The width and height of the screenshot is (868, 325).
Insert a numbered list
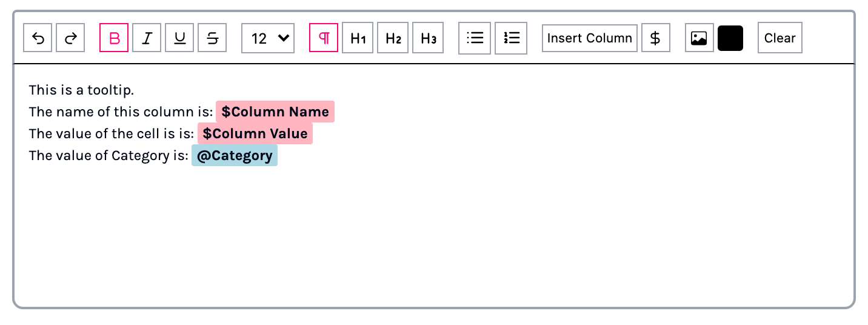511,38
